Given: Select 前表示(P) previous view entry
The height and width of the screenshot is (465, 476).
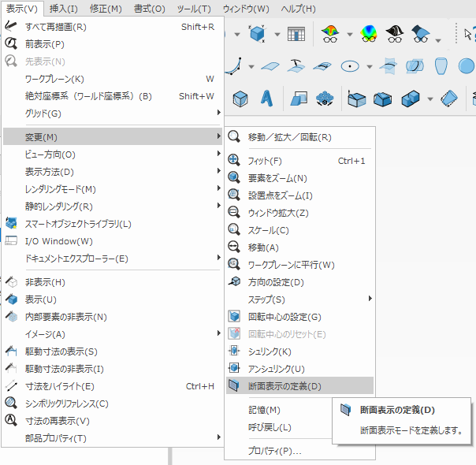Looking at the screenshot, I should pos(113,44).
